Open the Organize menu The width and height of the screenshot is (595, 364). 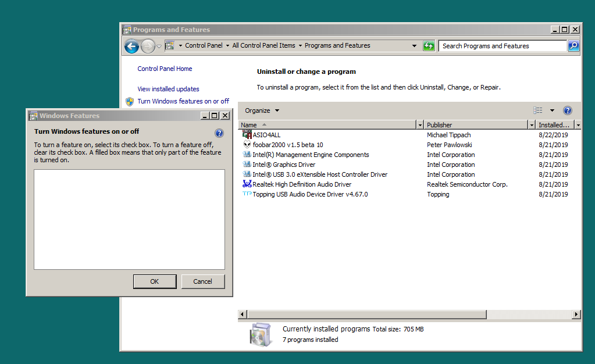pos(262,110)
